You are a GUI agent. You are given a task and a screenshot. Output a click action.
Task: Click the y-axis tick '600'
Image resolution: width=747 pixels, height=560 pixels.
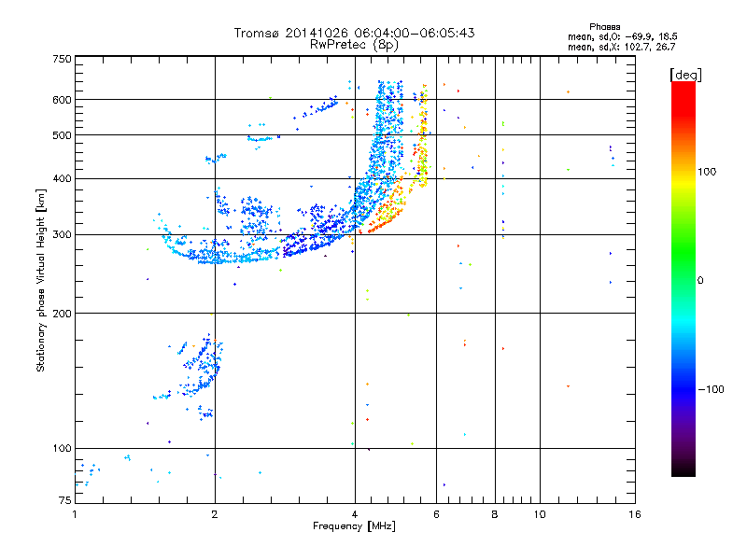click(62, 100)
